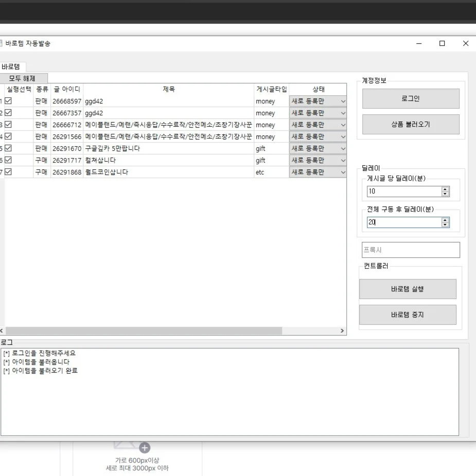Toggle checkbox for 월드코인삽니다 row
Image resolution: width=476 pixels, height=476 pixels.
tap(8, 172)
